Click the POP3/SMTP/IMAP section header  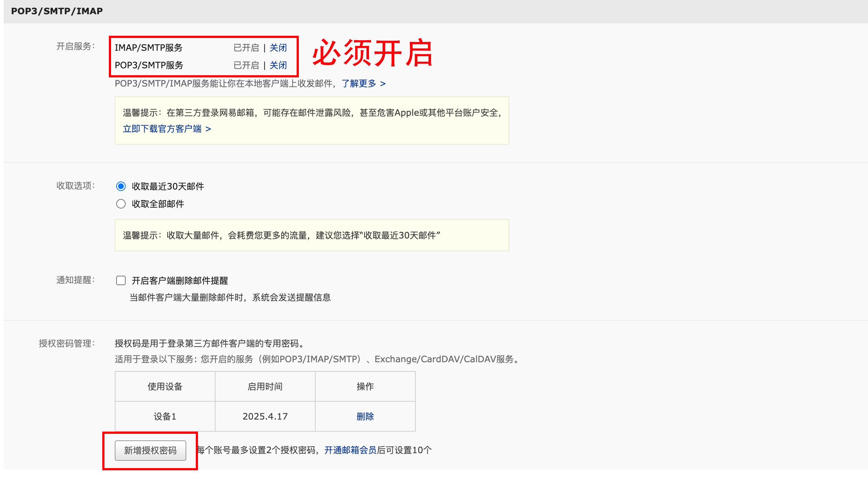[x=56, y=11]
